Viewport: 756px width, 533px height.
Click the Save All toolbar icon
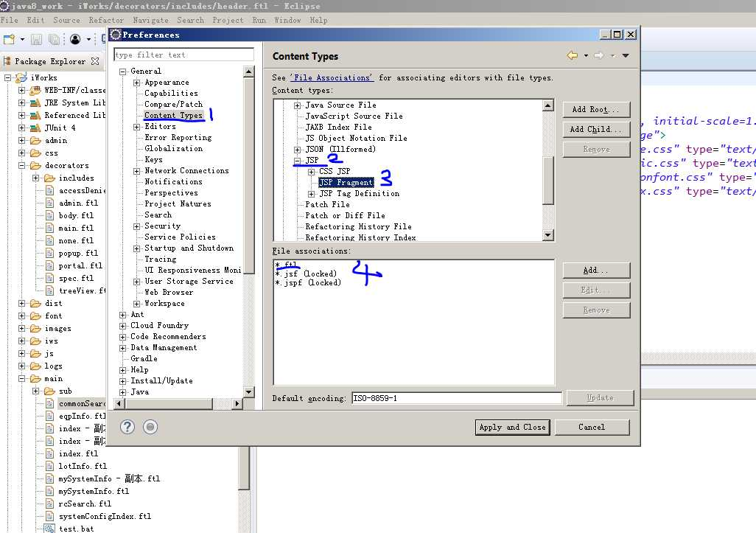click(54, 39)
